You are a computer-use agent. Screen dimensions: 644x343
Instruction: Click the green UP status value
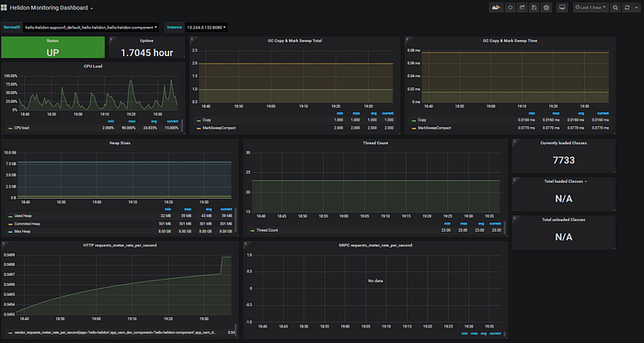tap(52, 52)
